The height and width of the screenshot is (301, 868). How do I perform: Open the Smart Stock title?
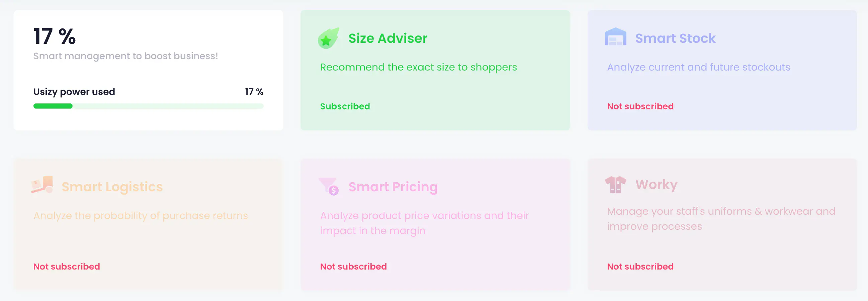[x=675, y=38]
